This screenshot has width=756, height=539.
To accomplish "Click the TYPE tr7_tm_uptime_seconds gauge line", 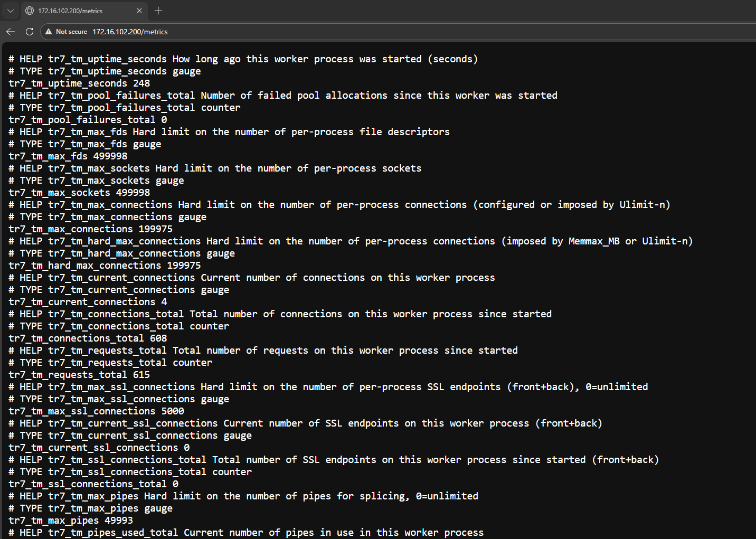I will (x=105, y=71).
